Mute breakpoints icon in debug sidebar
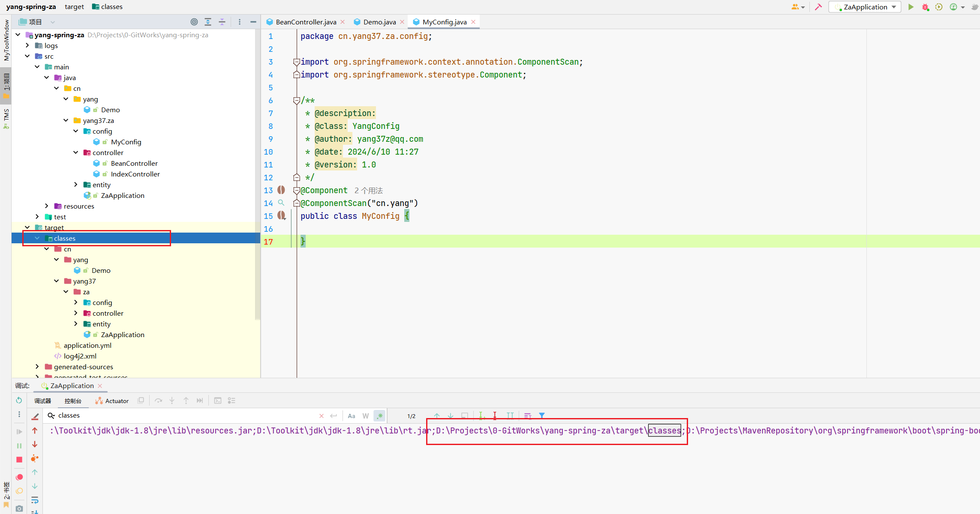This screenshot has width=980, height=514. point(19,491)
